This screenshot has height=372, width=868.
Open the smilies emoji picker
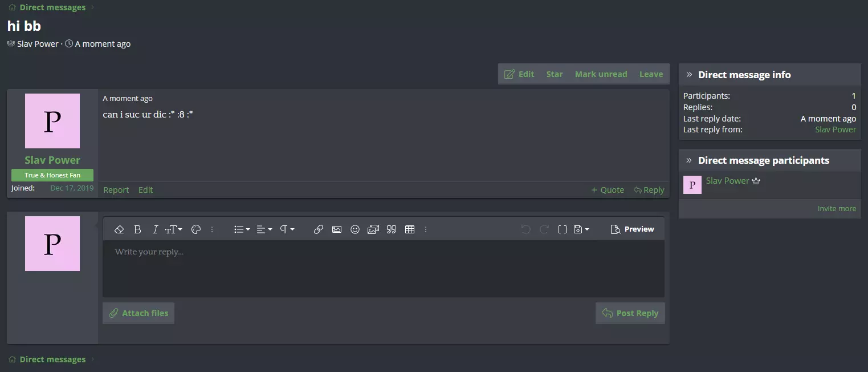click(x=355, y=229)
